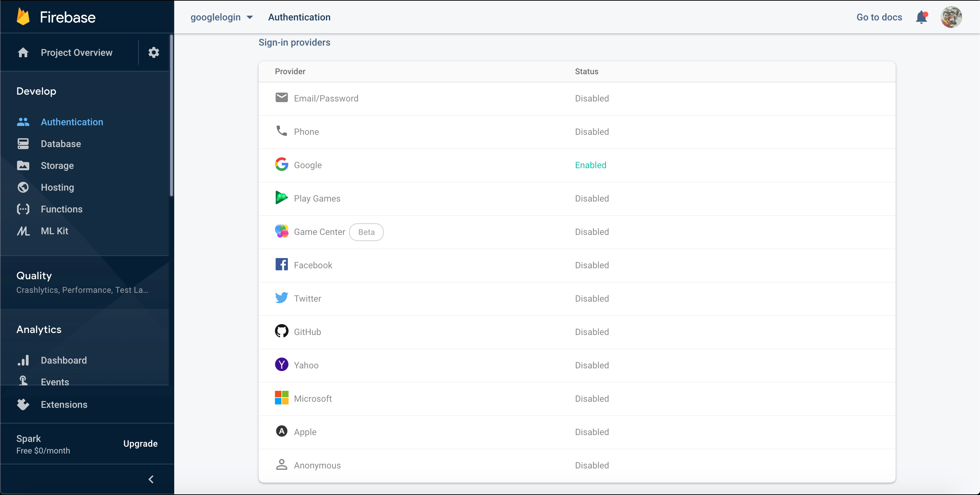Click the Sign-in providers heading
The image size is (980, 495).
click(x=294, y=42)
